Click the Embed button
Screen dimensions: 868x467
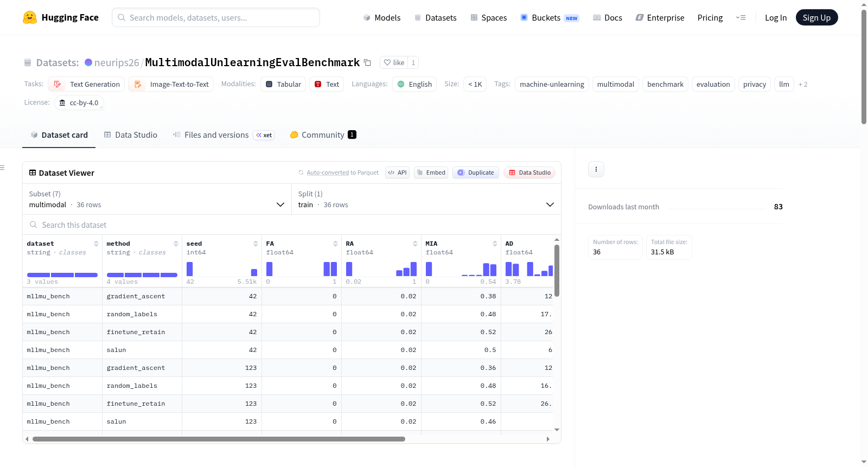[x=431, y=172]
